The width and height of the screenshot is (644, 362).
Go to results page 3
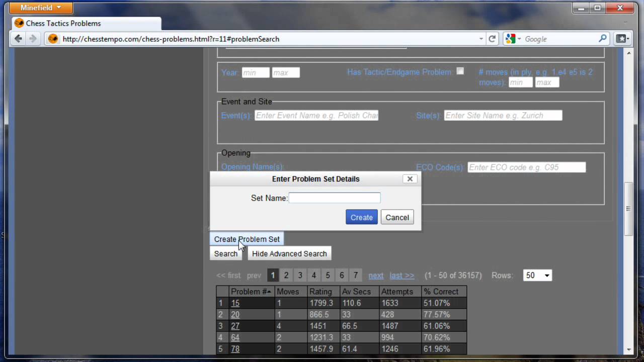click(x=300, y=275)
